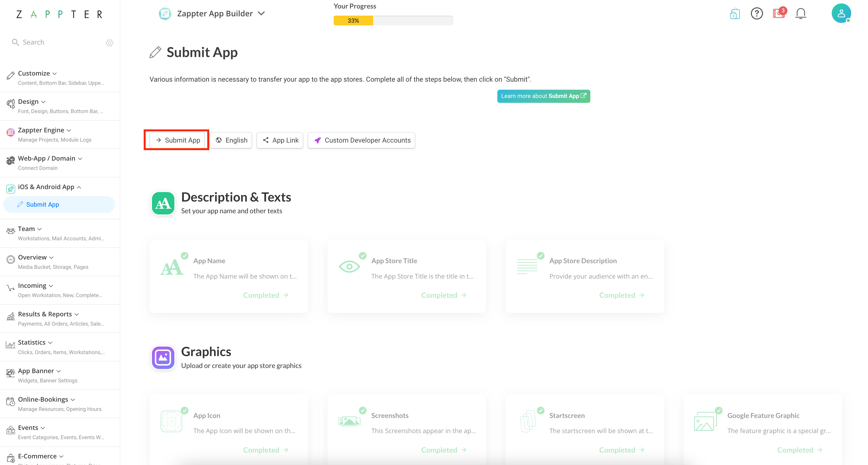Click the App Banner icon in sidebar
Image resolution: width=868 pixels, height=465 pixels.
click(x=10, y=373)
